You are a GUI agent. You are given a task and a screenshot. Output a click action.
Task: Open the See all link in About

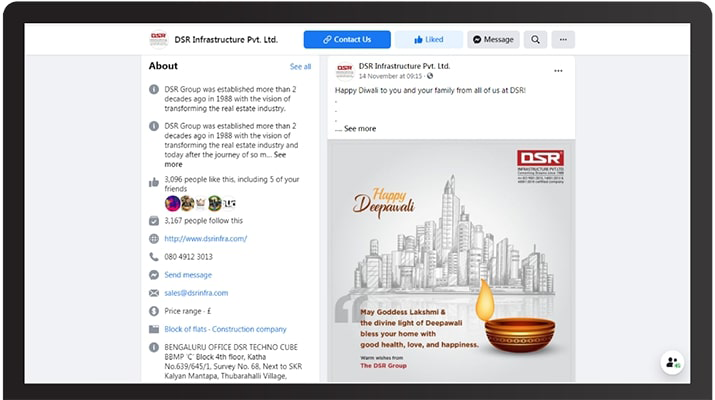point(300,67)
